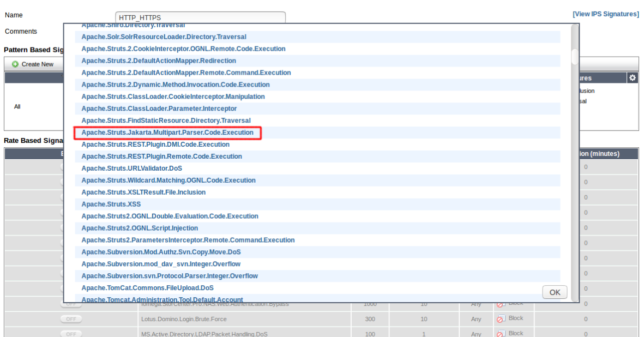Click threshold value 300 in Lotus.Domino row
The image size is (644, 337).
[x=370, y=319]
